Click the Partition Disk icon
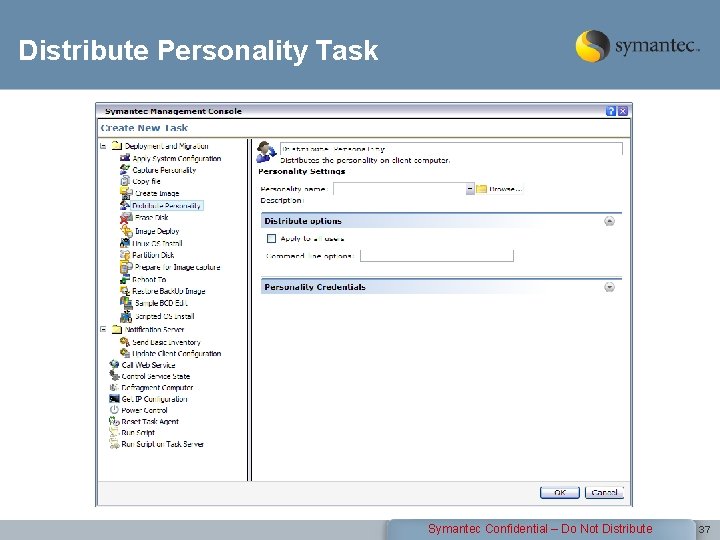Viewport: 720px width, 540px height. 125,254
